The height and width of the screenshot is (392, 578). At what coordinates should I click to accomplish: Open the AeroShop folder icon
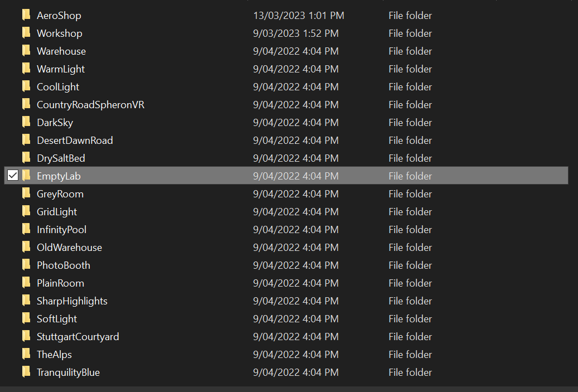click(x=26, y=15)
